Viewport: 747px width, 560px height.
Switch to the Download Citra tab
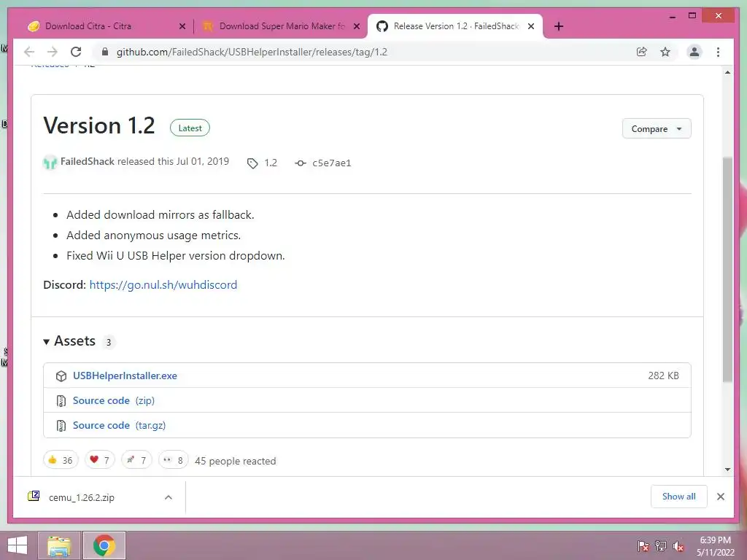point(106,26)
